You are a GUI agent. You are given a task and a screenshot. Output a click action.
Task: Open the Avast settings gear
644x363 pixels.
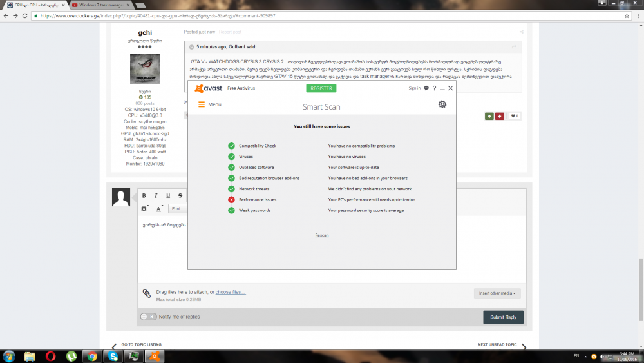coord(442,104)
